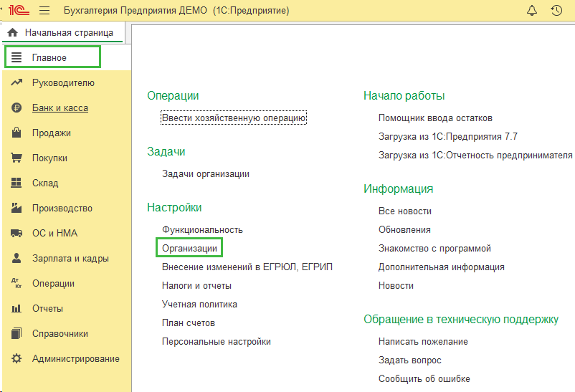Open the Организации link
575x392 pixels.
pos(189,248)
